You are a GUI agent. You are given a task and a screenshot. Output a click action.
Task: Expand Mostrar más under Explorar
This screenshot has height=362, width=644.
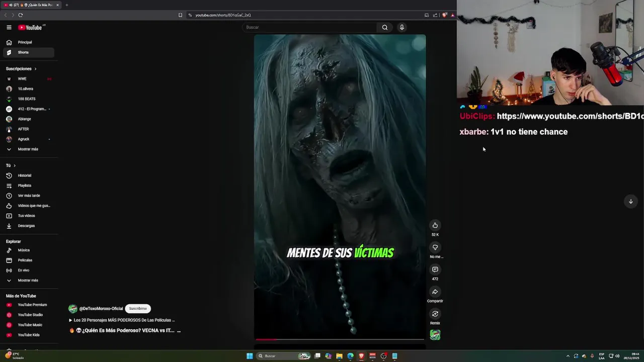coord(28,281)
